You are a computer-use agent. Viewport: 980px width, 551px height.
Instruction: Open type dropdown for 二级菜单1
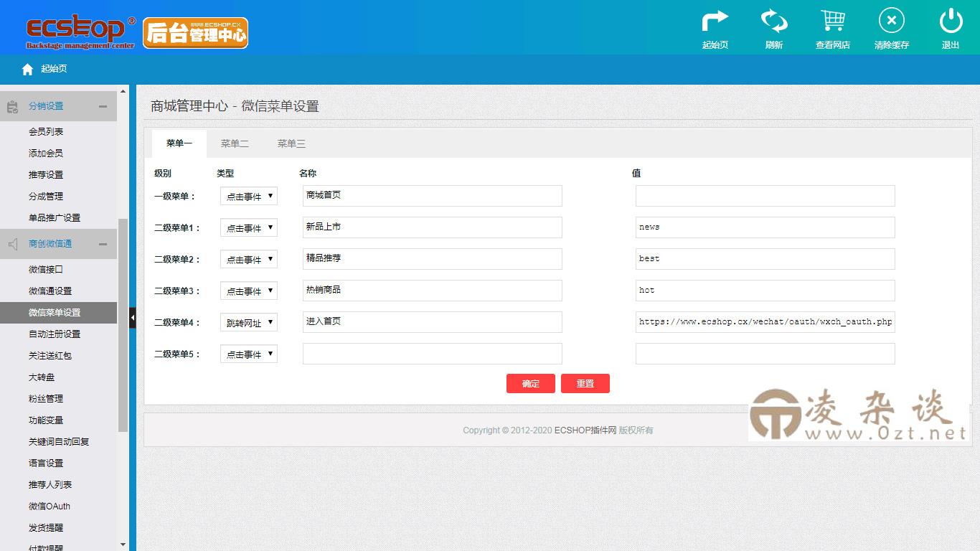coord(249,227)
